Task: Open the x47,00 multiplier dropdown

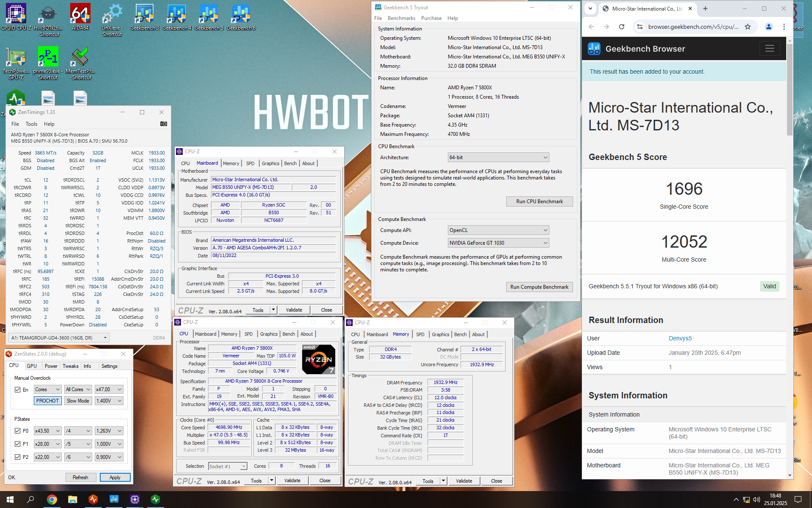Action: coord(109,389)
